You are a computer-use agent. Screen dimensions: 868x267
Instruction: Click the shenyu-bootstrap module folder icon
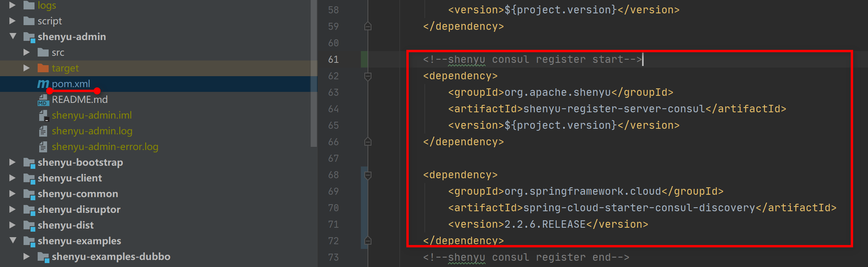click(29, 163)
